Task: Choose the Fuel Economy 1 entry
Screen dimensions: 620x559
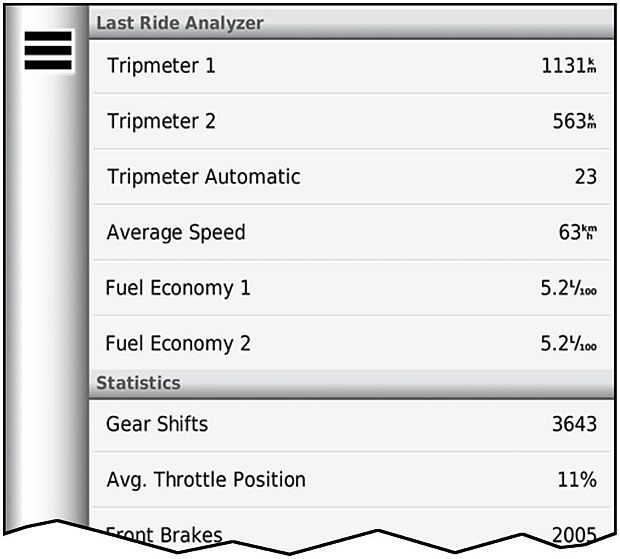Action: point(178,288)
